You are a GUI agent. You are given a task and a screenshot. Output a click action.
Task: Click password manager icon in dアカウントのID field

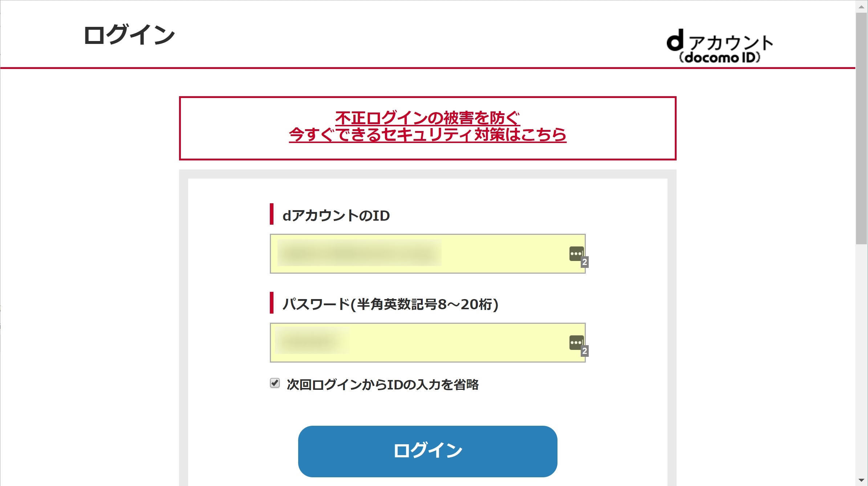tap(576, 253)
